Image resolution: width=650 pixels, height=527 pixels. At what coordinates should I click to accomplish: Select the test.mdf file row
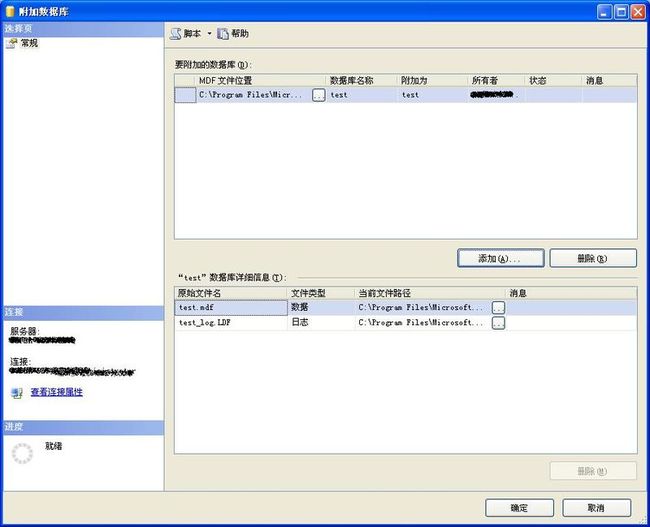405,308
